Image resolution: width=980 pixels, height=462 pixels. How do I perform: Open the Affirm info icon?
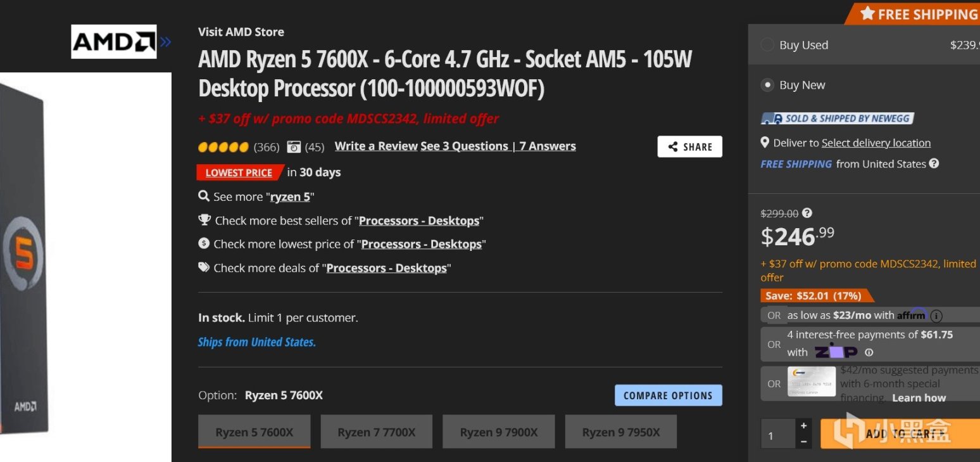pyautogui.click(x=936, y=316)
